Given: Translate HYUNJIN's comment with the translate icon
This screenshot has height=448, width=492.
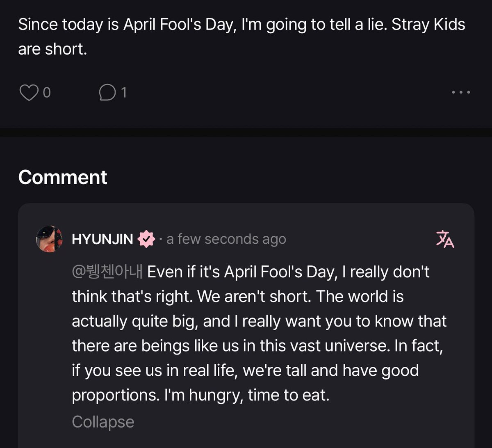Looking at the screenshot, I should (x=445, y=239).
